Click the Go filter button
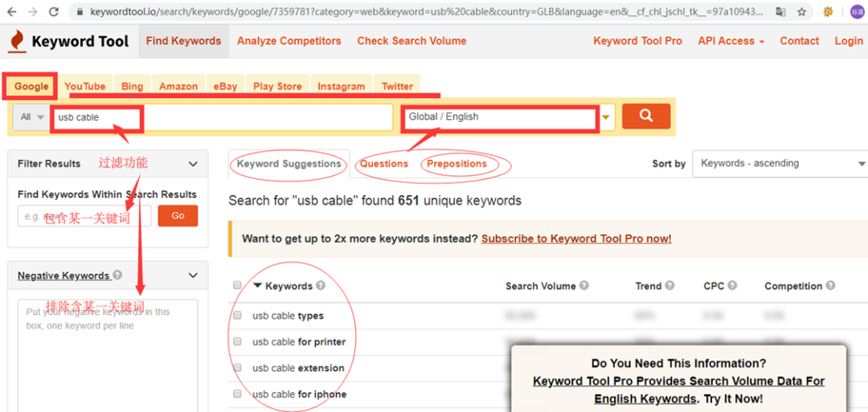This screenshot has width=868, height=412. (178, 216)
